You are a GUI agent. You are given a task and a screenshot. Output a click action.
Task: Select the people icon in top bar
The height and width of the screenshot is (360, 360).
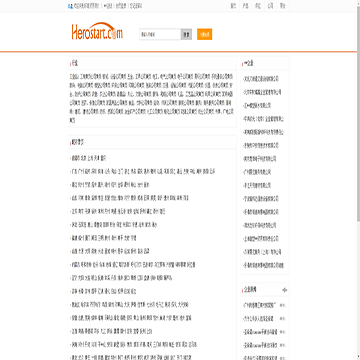click(70, 6)
